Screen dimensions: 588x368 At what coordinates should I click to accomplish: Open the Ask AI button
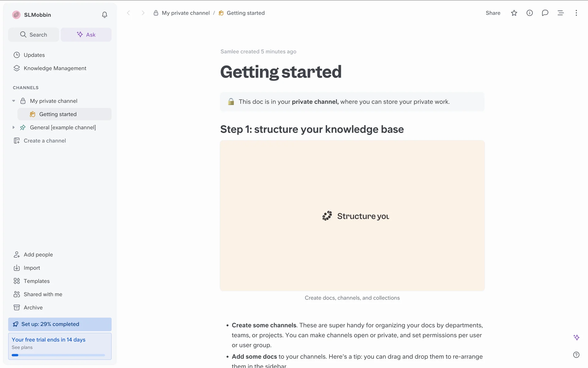click(x=86, y=35)
